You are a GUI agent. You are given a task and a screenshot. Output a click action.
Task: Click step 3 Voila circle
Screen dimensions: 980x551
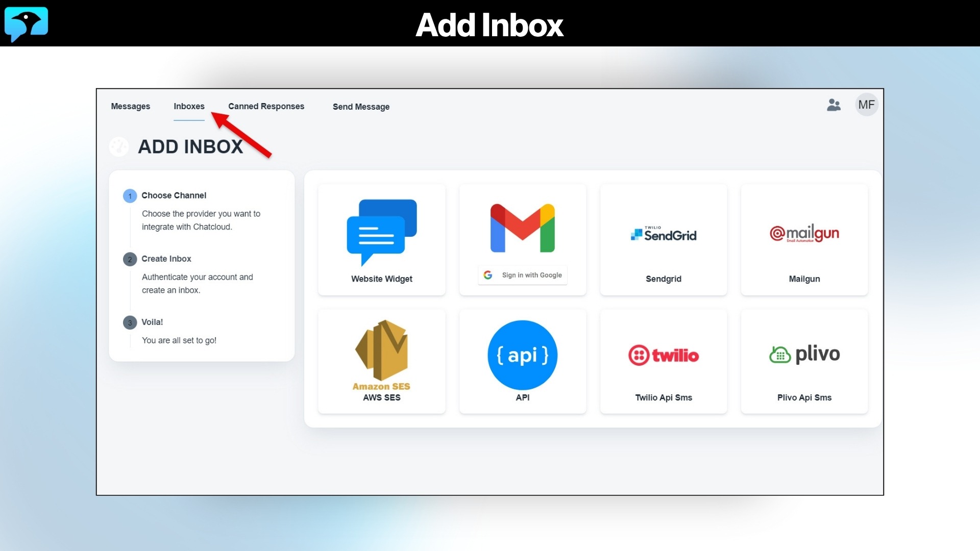coord(130,322)
